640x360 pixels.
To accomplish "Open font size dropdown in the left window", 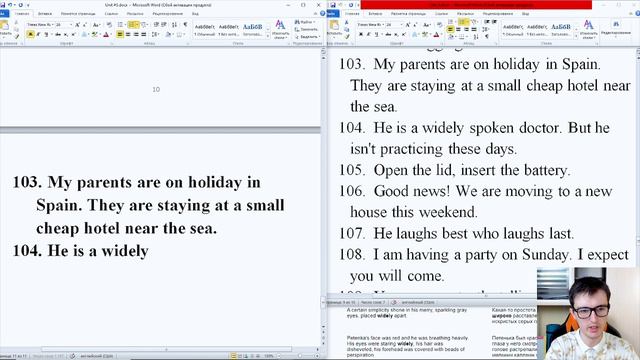I will point(71,25).
